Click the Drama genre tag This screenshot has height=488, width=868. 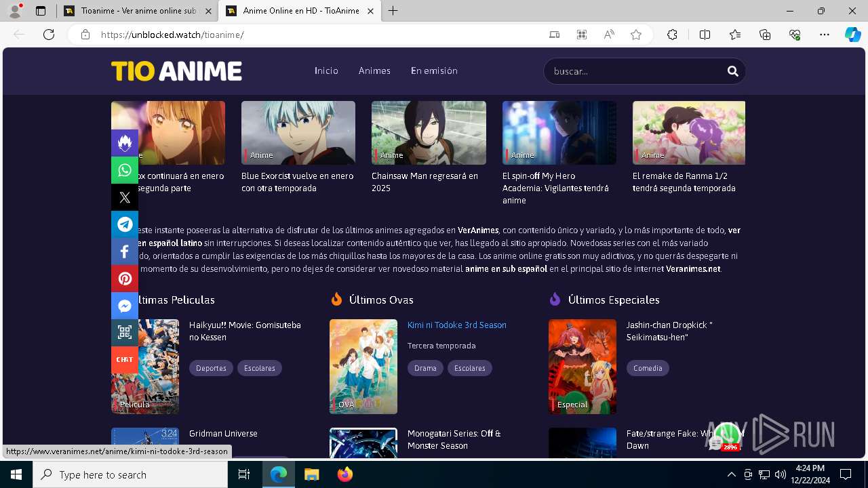click(425, 368)
